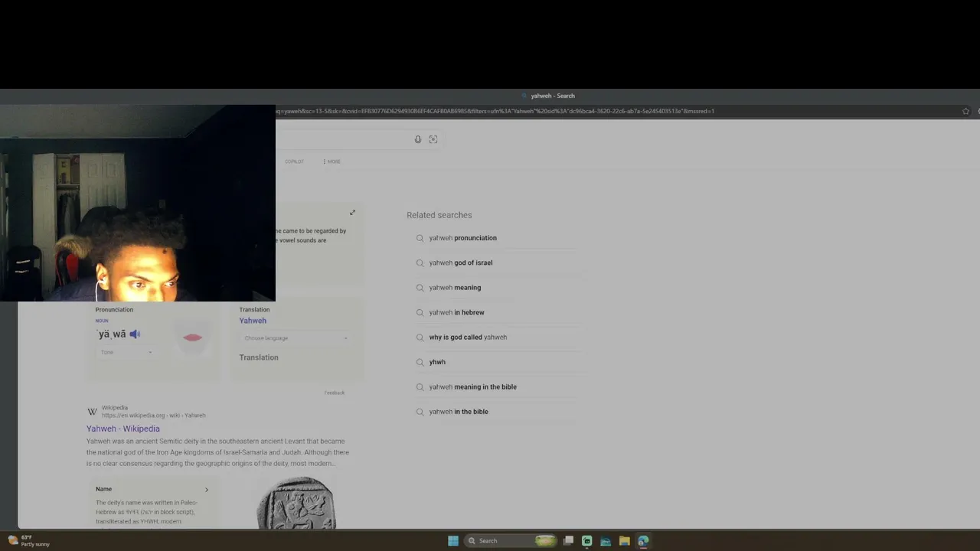980x551 pixels.
Task: Play the Yahweh pronunciation audio
Action: coord(135,334)
